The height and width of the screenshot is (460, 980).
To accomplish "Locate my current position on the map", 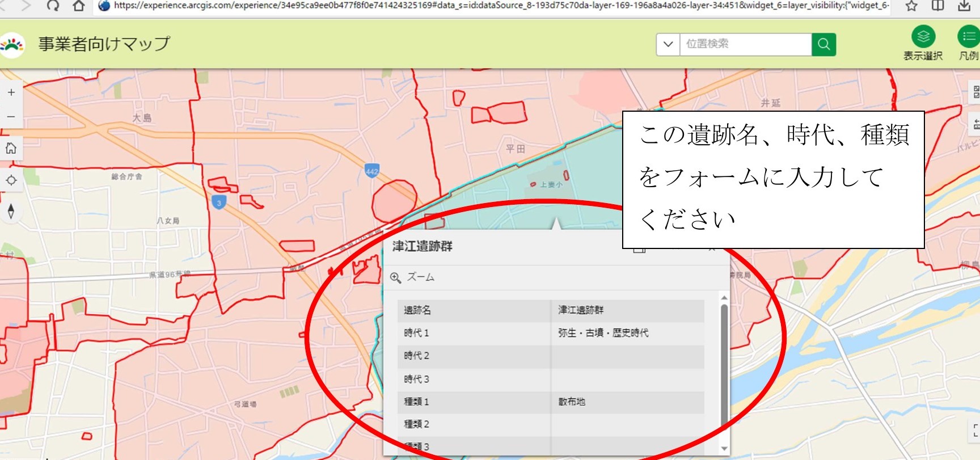I will pyautogui.click(x=11, y=180).
